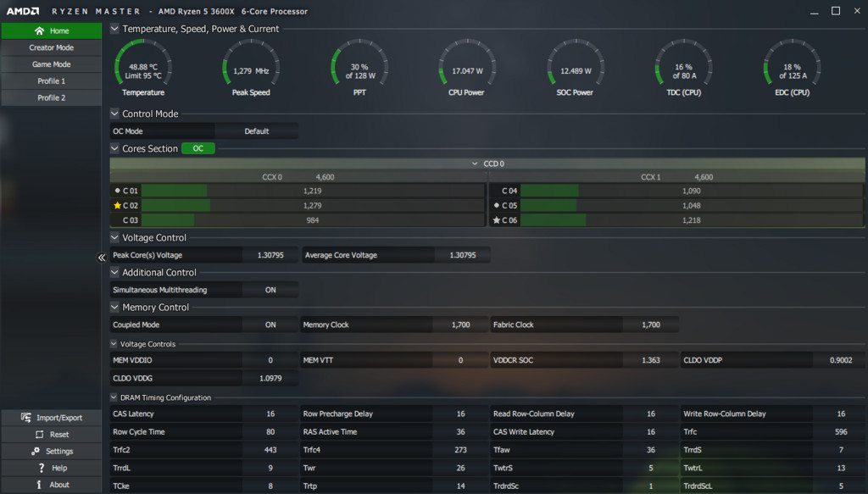Click the Reset button
The height and width of the screenshot is (494, 868).
(x=52, y=435)
